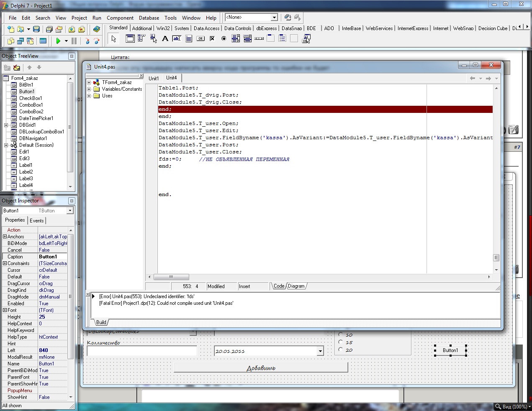Pick the ListBox component in the palette
The image size is (532, 411).
click(x=236, y=39)
